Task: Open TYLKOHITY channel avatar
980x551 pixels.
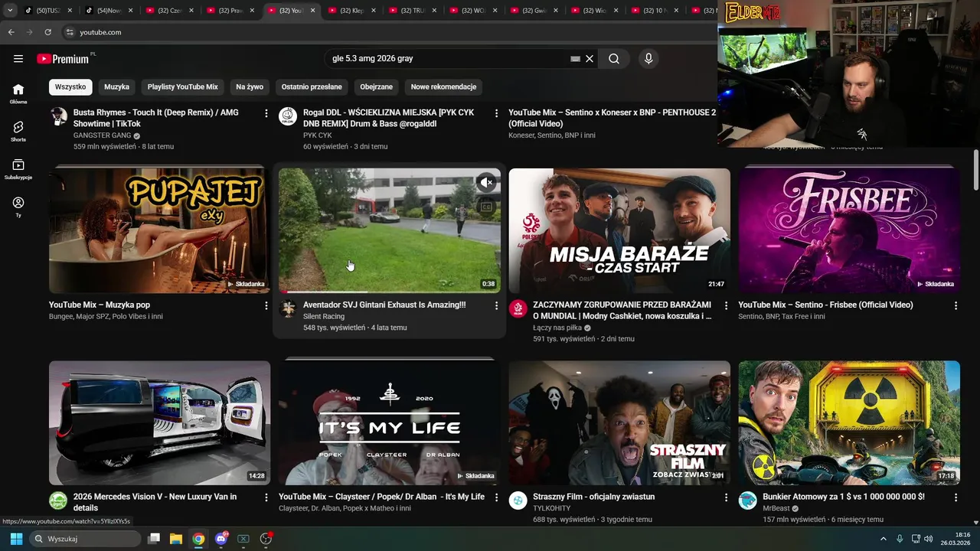Action: (x=518, y=500)
